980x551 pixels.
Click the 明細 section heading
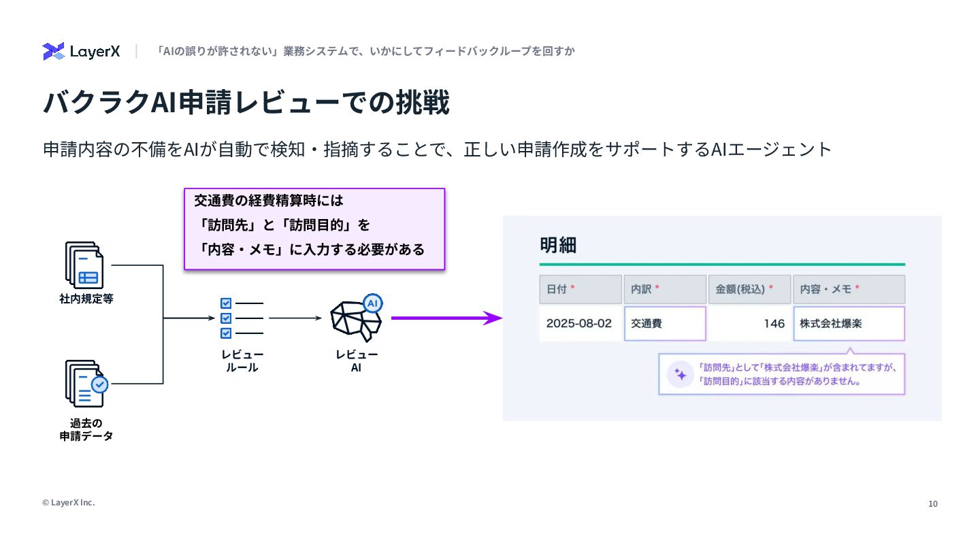pyautogui.click(x=558, y=245)
